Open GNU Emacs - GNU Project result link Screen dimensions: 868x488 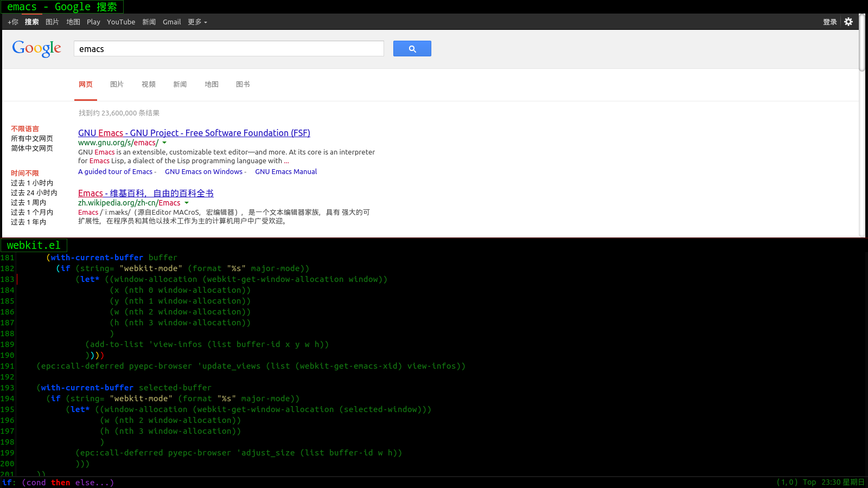(x=194, y=133)
